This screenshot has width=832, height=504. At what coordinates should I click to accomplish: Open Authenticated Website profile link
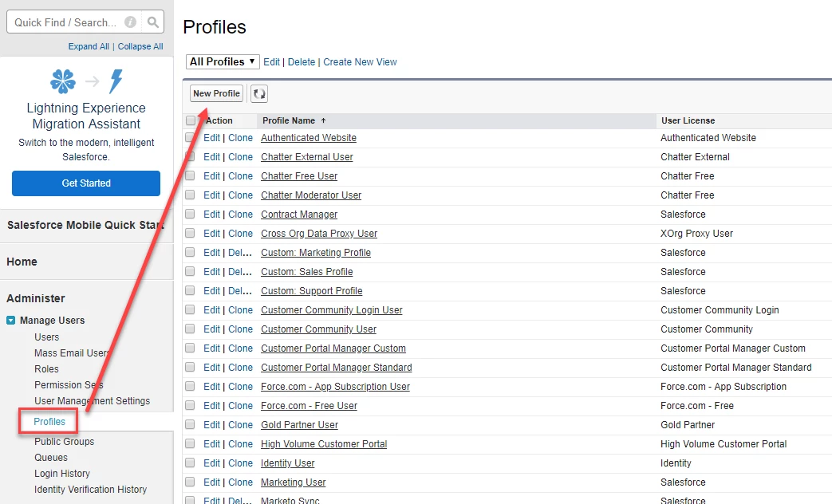[308, 138]
